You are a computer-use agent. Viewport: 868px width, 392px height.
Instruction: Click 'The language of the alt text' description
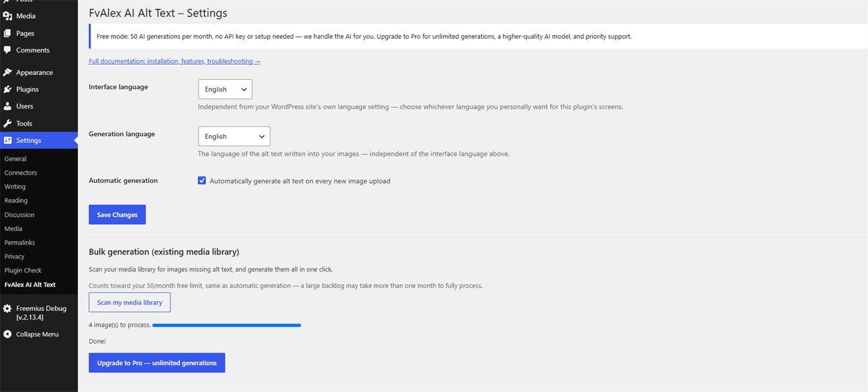(353, 154)
